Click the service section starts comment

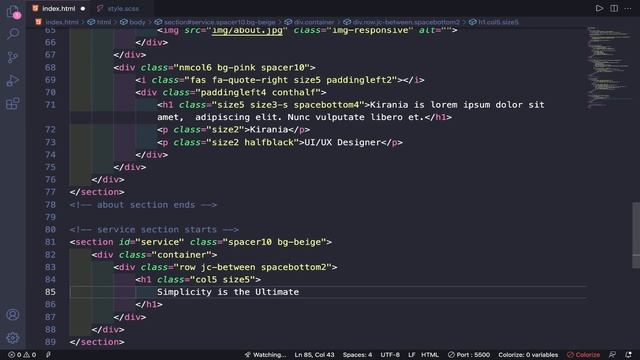(154, 229)
